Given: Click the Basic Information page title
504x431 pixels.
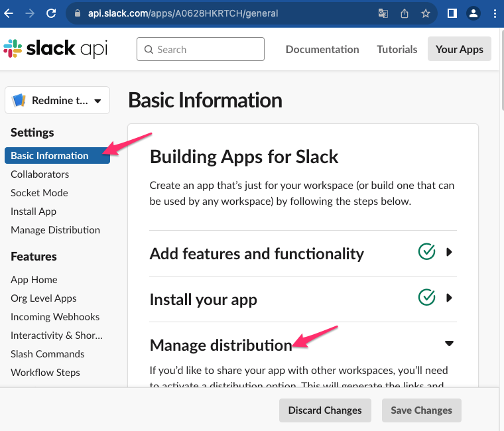Looking at the screenshot, I should pos(205,100).
